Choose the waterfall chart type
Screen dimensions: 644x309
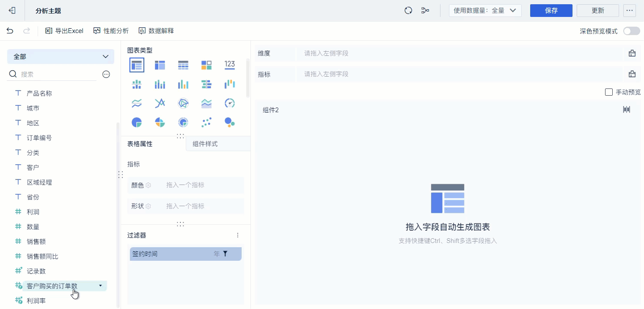tap(230, 84)
